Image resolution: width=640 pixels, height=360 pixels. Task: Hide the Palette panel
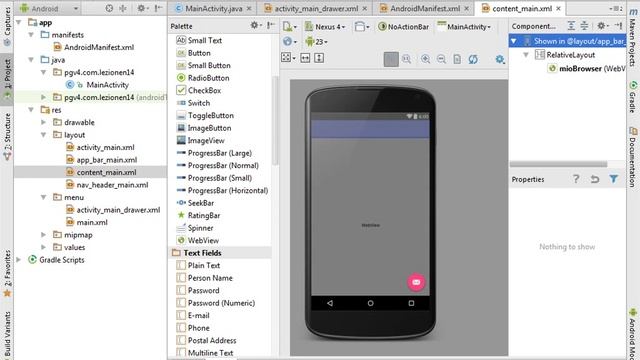coord(270,25)
